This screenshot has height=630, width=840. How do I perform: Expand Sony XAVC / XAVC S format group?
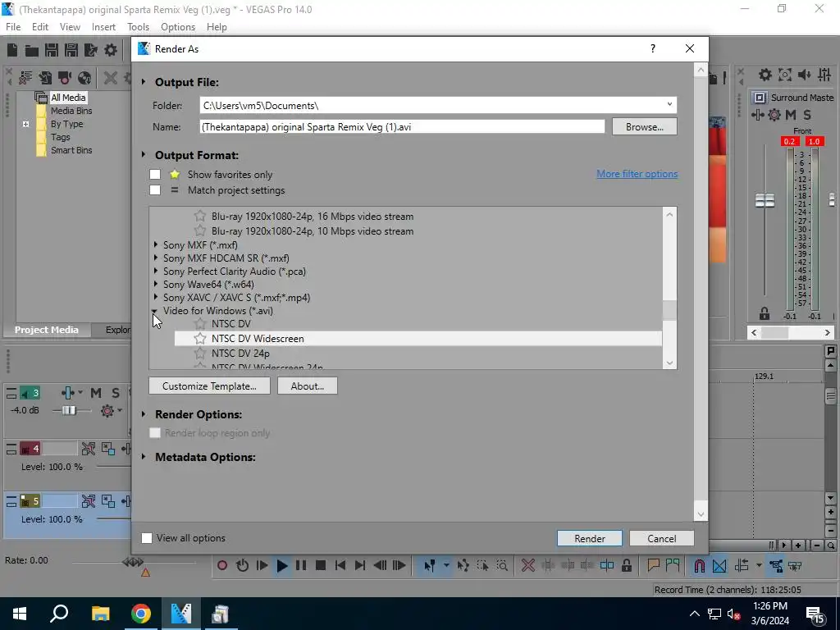tap(155, 297)
